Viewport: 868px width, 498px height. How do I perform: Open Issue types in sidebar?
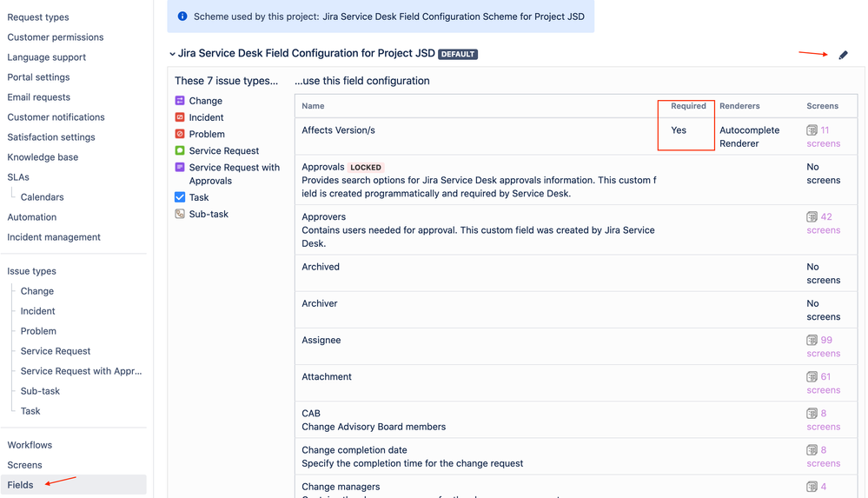pos(31,271)
